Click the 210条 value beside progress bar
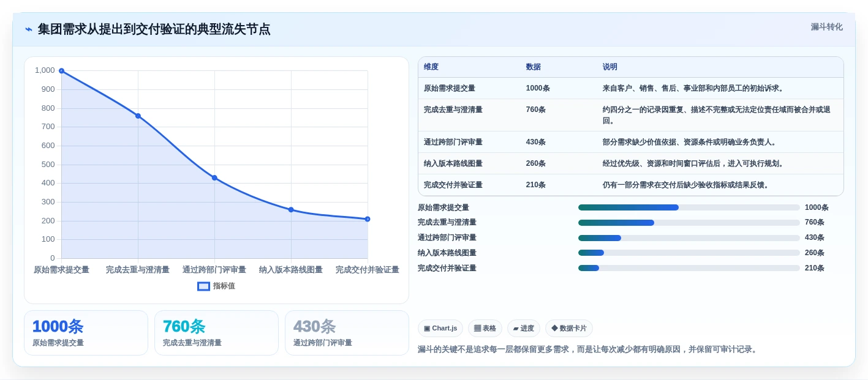 [x=815, y=268]
